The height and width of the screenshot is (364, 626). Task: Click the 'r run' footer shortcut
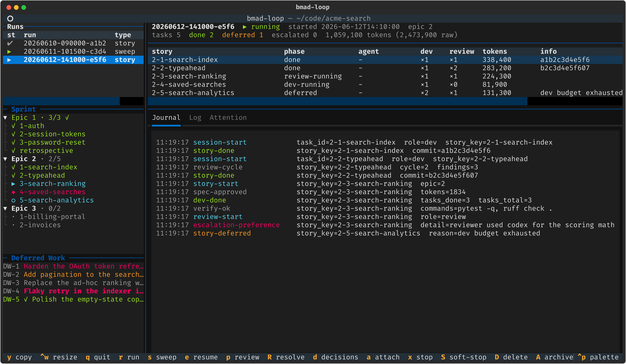pyautogui.click(x=129, y=357)
